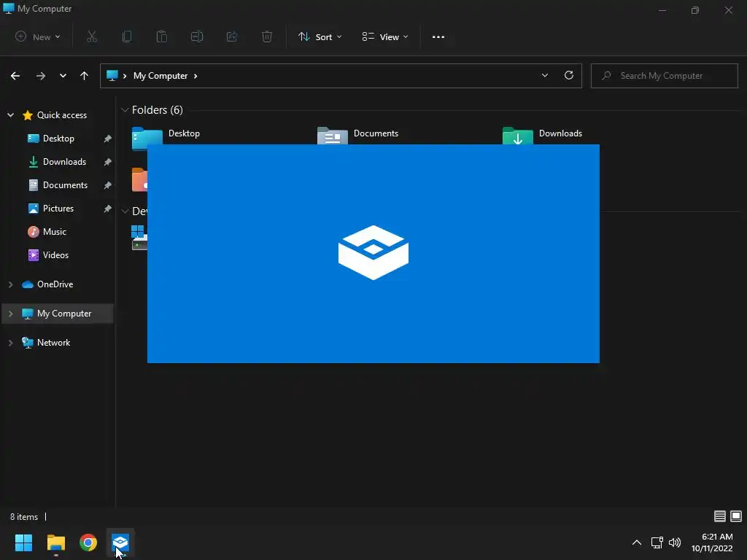Expand the My Computer tree node
Screen dimensions: 747x560
(10, 314)
